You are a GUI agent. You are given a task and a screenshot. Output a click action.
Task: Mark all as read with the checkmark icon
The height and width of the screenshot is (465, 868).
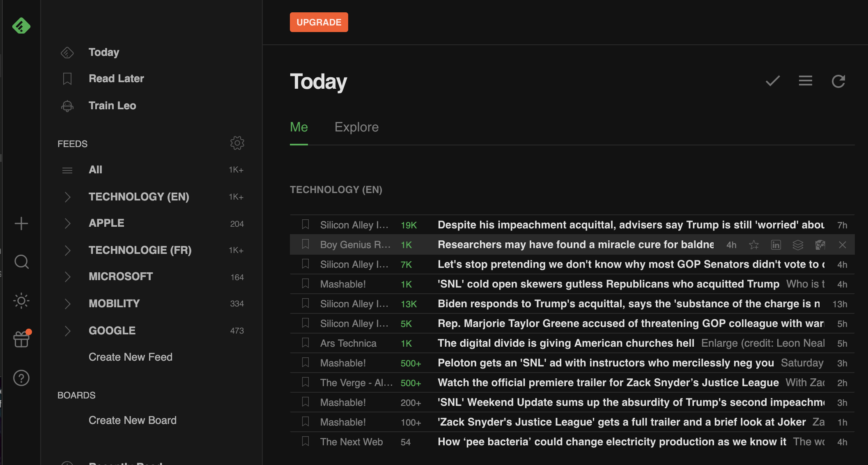pyautogui.click(x=772, y=81)
